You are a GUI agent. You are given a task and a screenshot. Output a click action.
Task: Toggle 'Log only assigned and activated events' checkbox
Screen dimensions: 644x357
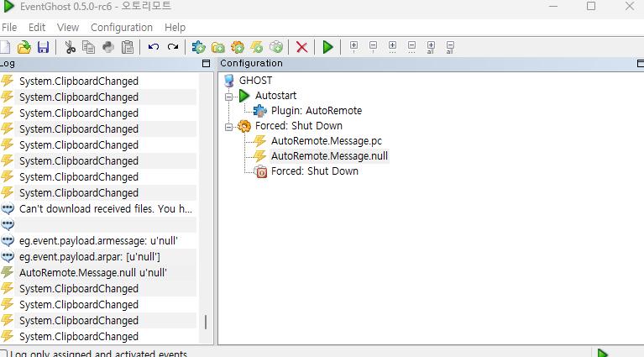point(3,354)
